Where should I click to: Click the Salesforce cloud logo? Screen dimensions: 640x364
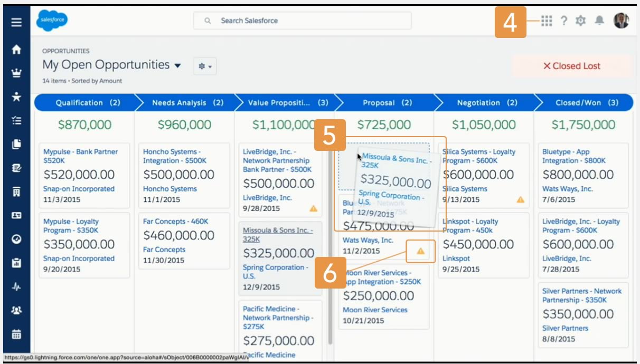coord(52,20)
